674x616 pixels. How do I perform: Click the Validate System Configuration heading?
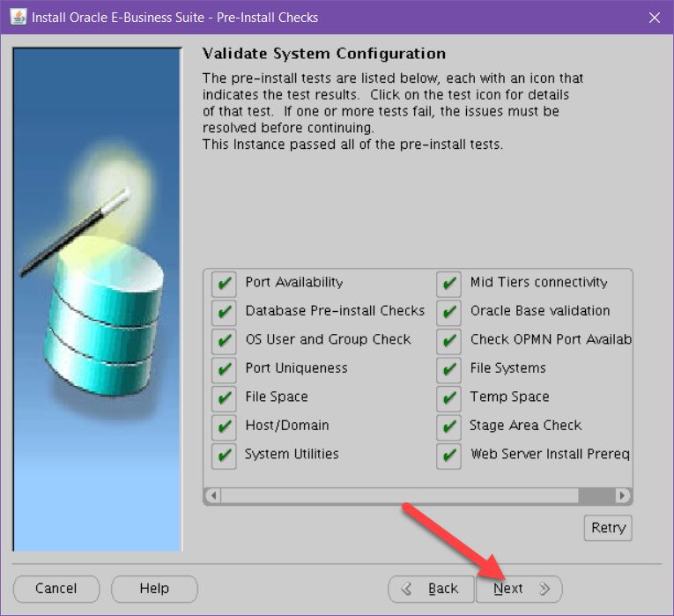click(323, 54)
